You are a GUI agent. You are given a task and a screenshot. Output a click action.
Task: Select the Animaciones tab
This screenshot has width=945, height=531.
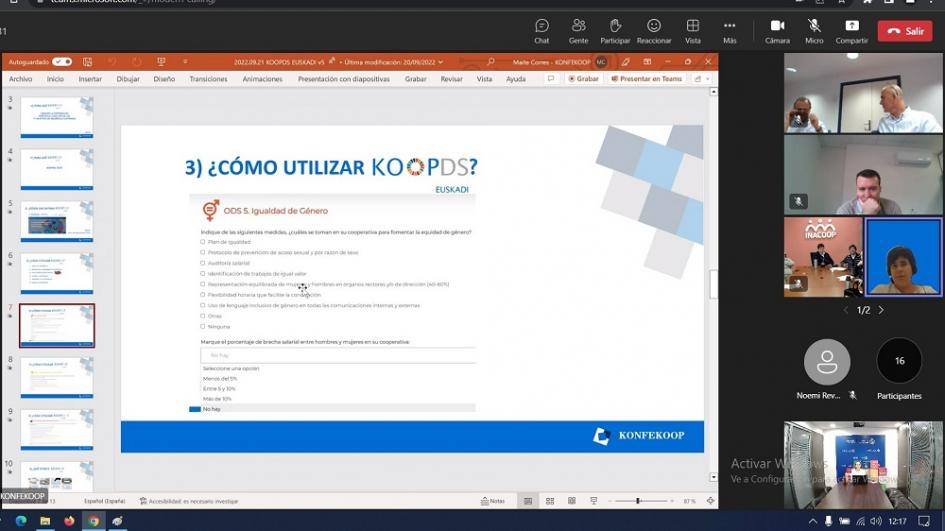262,79
